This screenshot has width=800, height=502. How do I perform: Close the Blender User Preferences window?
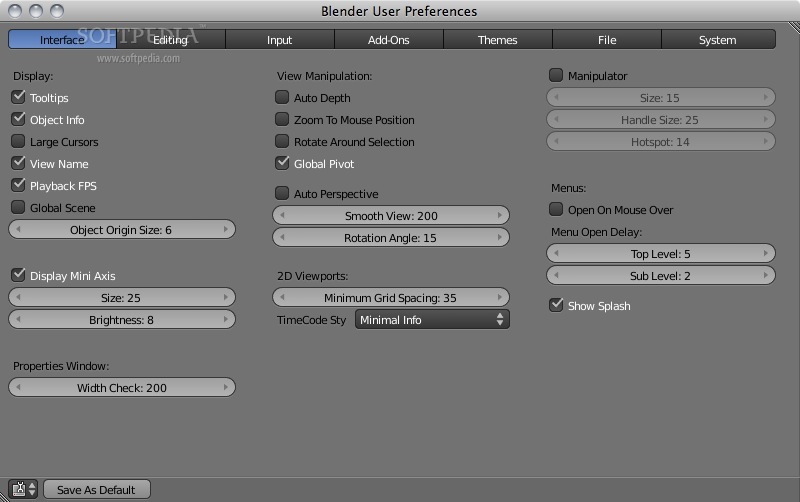click(15, 11)
